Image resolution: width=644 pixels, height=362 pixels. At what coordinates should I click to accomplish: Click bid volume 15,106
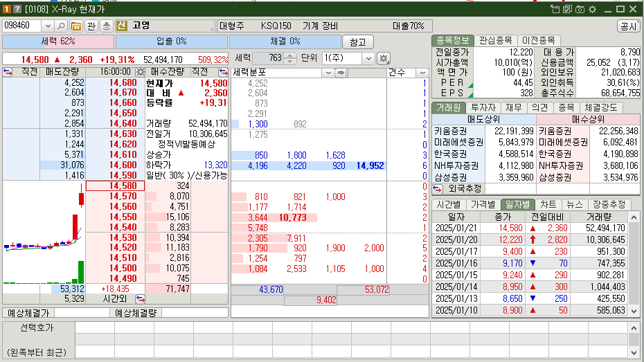click(177, 217)
